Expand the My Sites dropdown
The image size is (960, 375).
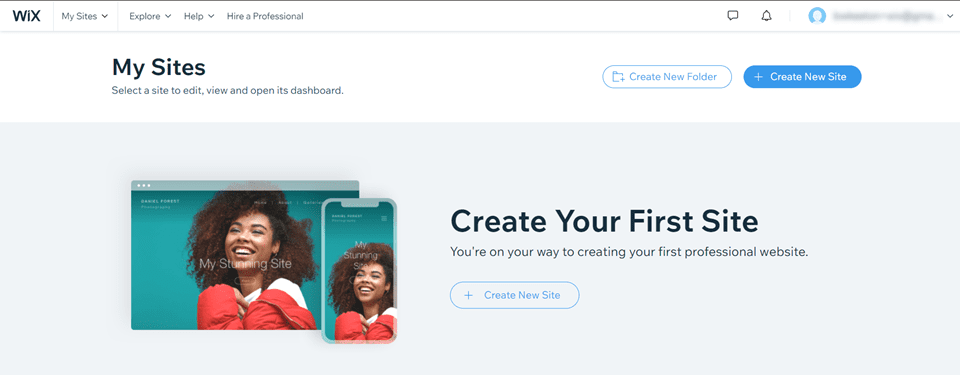pyautogui.click(x=84, y=16)
